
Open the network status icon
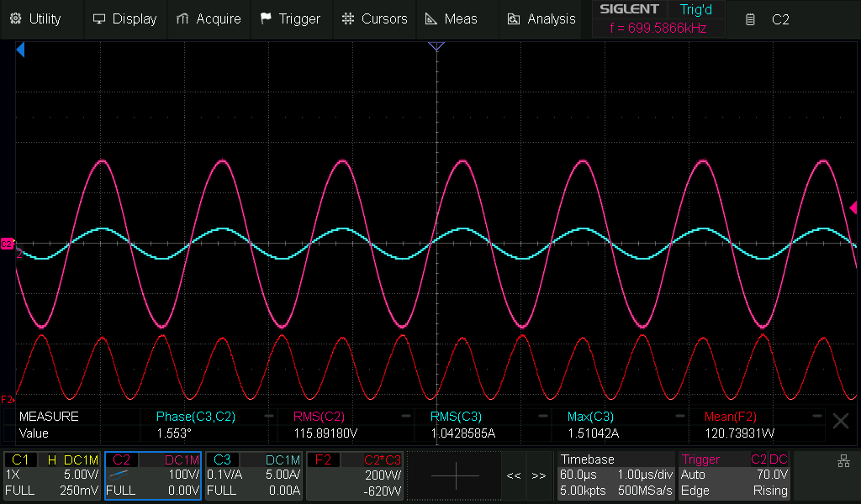coord(843,460)
